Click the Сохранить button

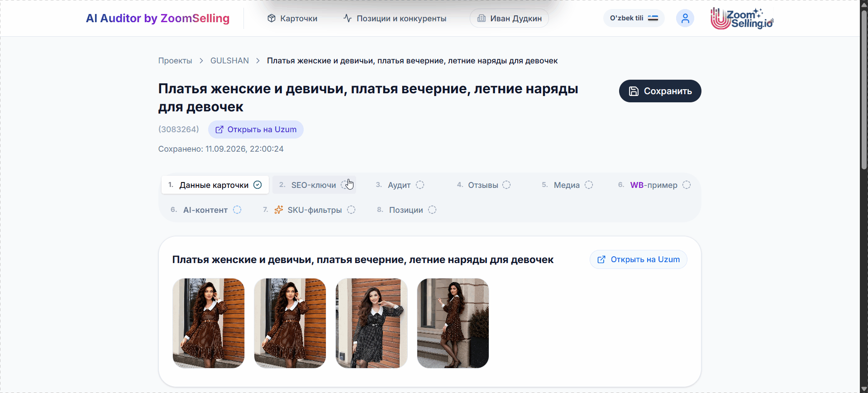pyautogui.click(x=660, y=91)
